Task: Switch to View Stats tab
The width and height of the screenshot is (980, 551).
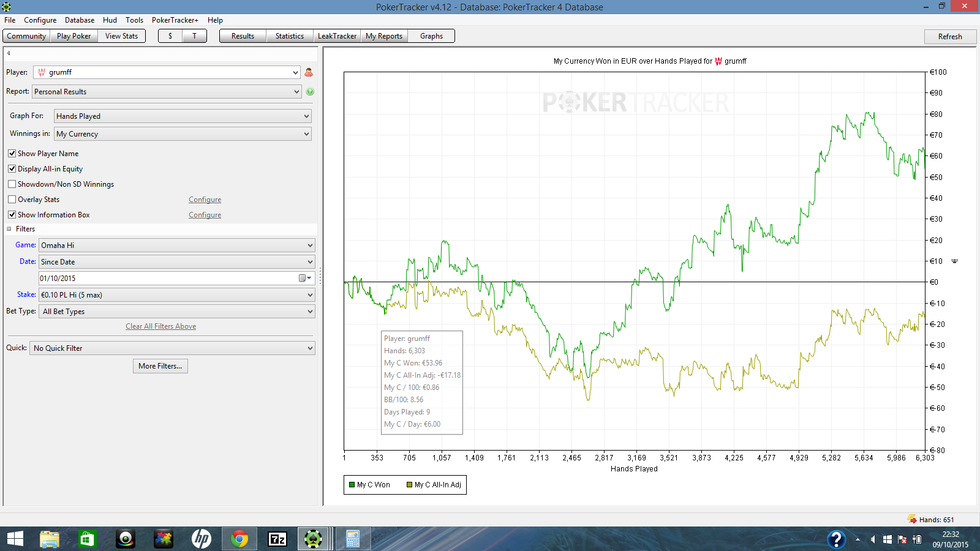Action: click(121, 36)
